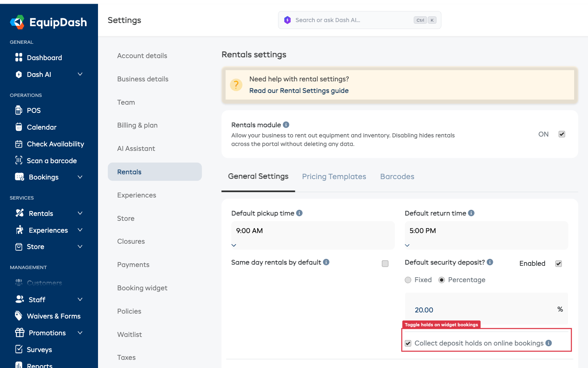Expand the Rentals sidebar chevron

click(x=80, y=213)
